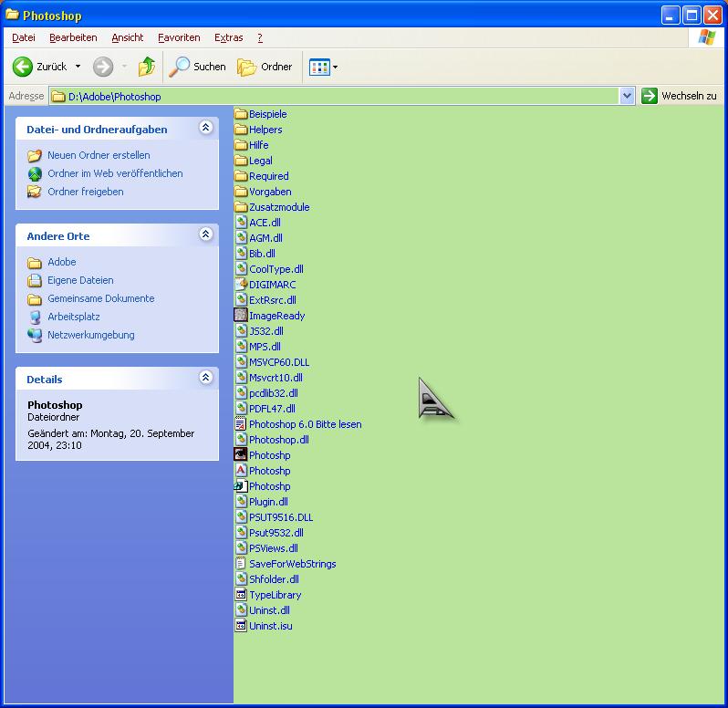
Task: Select Plugin.dll file name
Action: tap(268, 502)
